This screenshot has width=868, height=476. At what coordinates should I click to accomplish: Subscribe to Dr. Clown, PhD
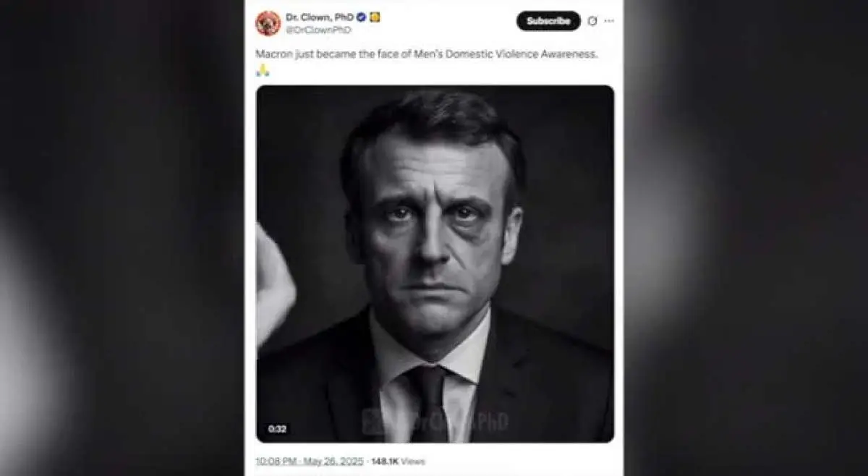coord(548,21)
